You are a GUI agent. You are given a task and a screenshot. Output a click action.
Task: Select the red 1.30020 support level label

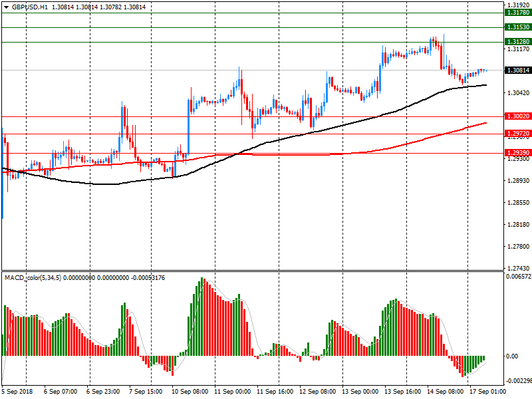(518, 116)
